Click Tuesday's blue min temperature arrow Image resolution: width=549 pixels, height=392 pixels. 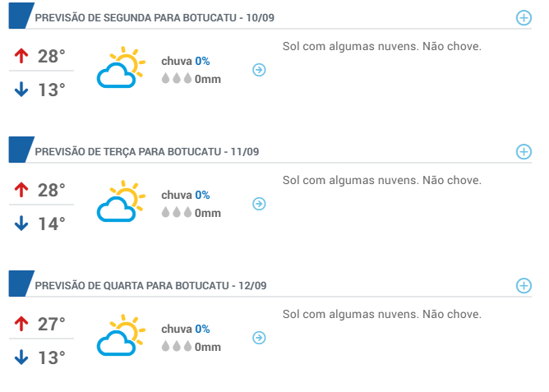pos(21,224)
